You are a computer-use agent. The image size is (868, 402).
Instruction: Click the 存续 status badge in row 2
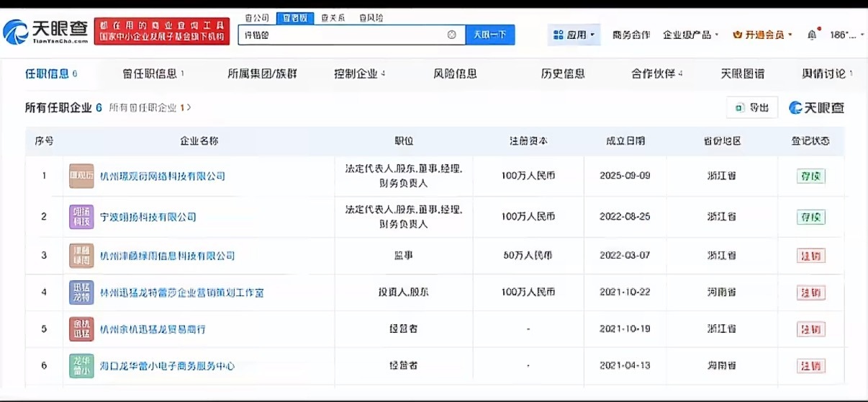tap(810, 217)
